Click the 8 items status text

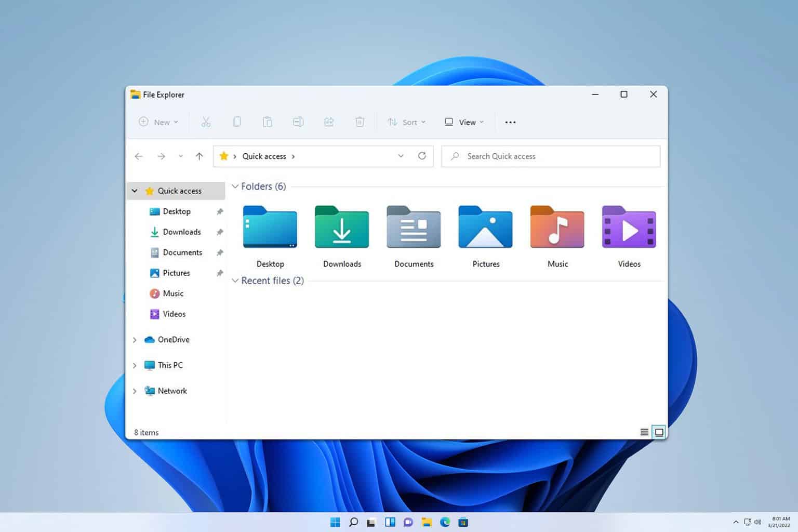click(x=147, y=432)
